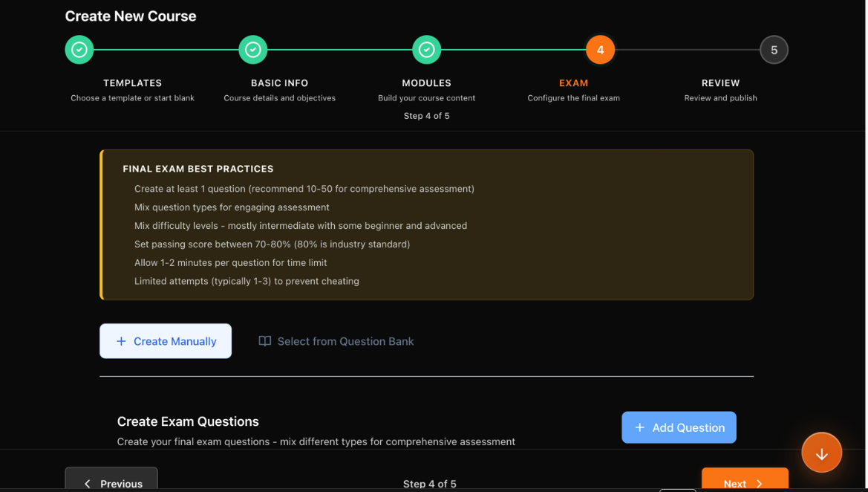Screen dimensions: 868x492
Task: Select the Templates completed checkmark circle
Action: coord(79,49)
